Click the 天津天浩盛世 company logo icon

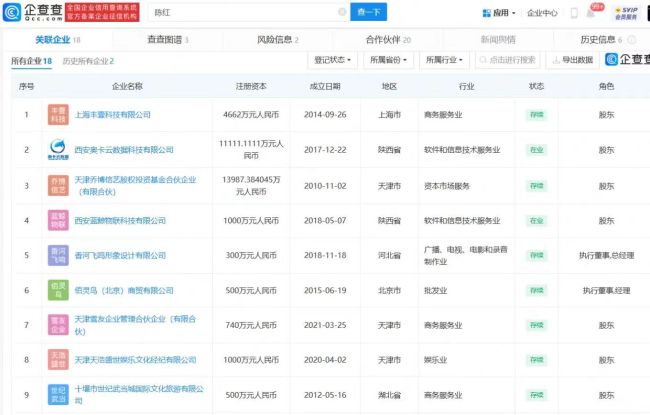click(58, 360)
